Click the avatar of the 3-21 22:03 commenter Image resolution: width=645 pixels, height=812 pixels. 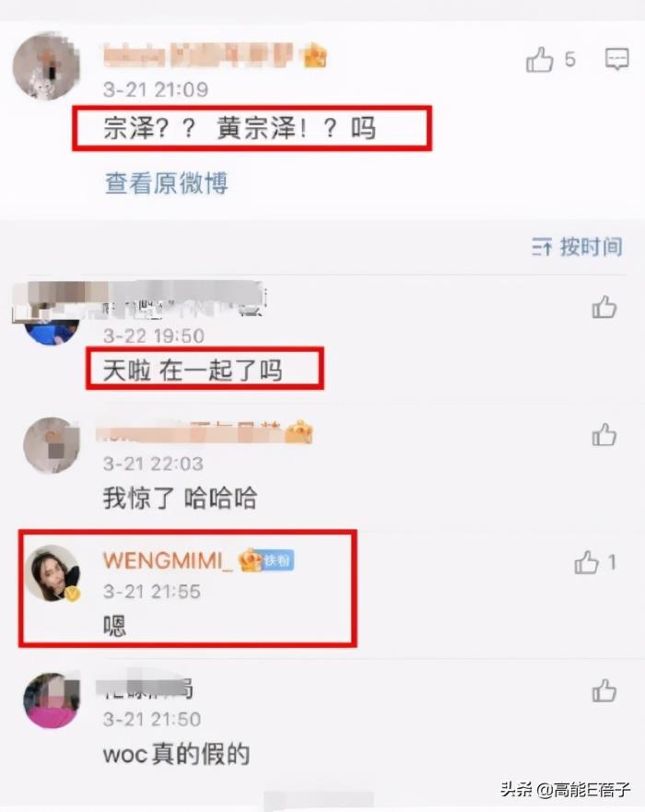pyautogui.click(x=52, y=445)
